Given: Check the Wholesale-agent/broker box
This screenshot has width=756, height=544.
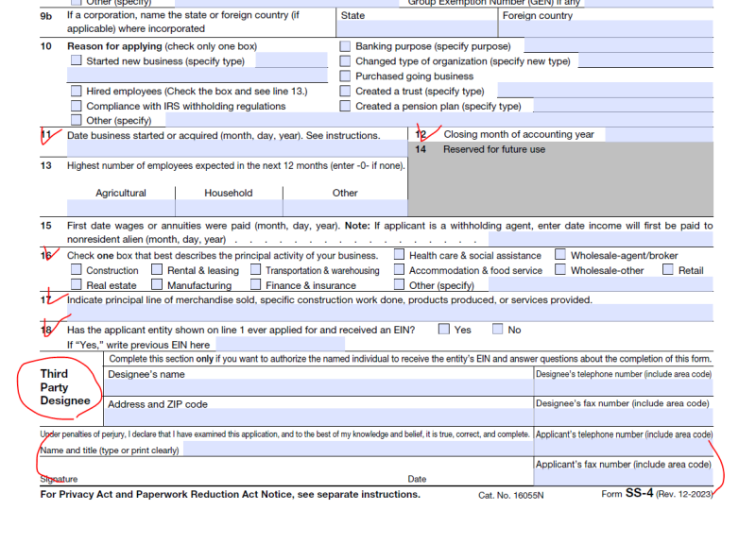Looking at the screenshot, I should (x=560, y=254).
